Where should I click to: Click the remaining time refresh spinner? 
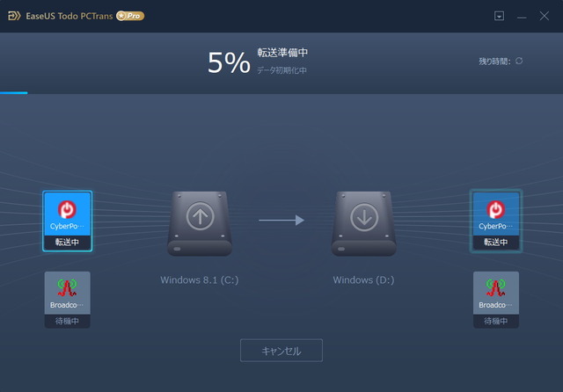click(x=519, y=61)
